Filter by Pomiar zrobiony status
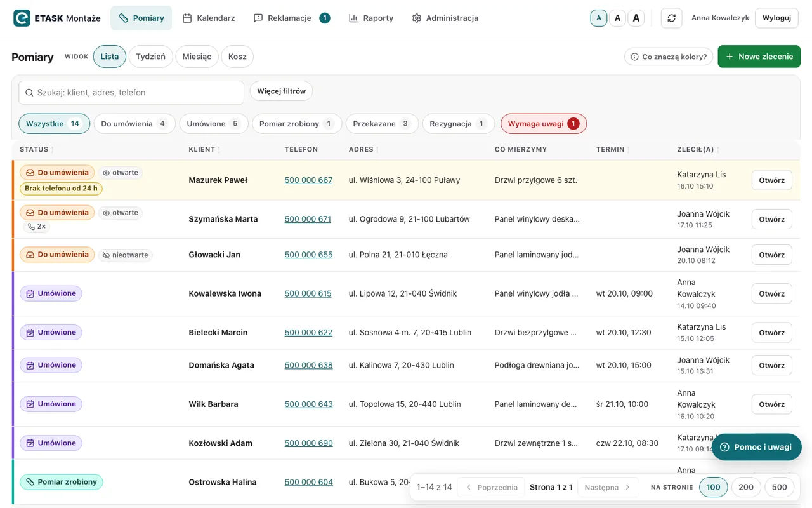This screenshot has width=812, height=508. (297, 124)
